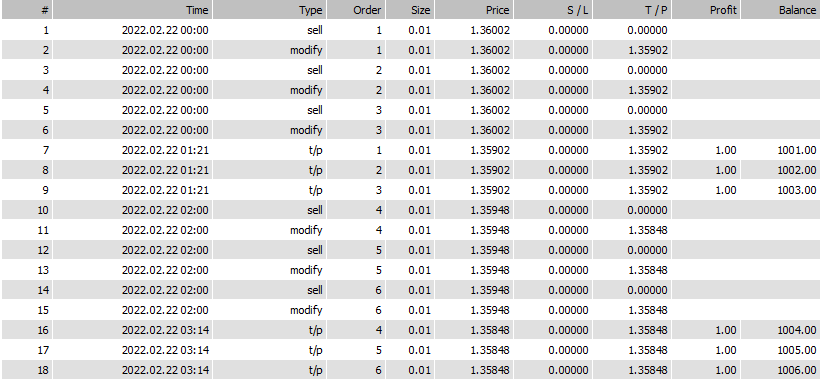Viewport: 822px width, 379px height.
Task: Click the S / L column header
Action: click(553, 9)
